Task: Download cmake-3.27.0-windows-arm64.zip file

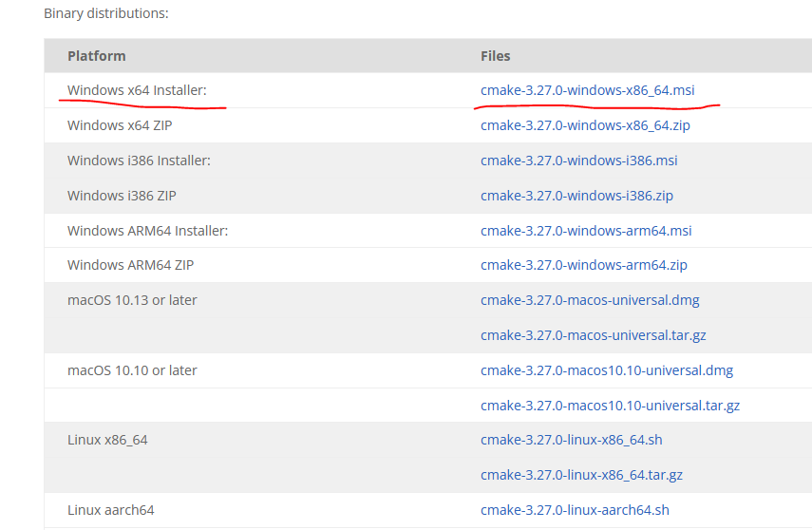Action: coord(584,265)
